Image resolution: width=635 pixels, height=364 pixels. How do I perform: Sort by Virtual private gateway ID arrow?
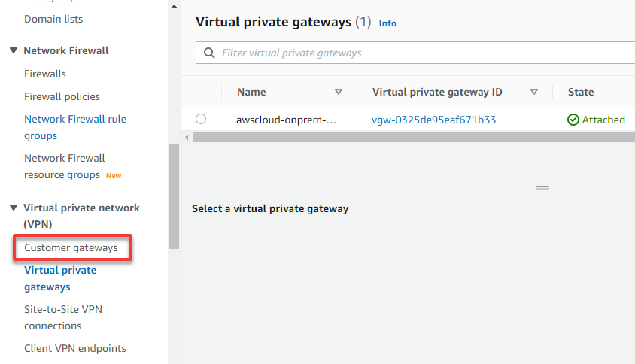click(534, 92)
